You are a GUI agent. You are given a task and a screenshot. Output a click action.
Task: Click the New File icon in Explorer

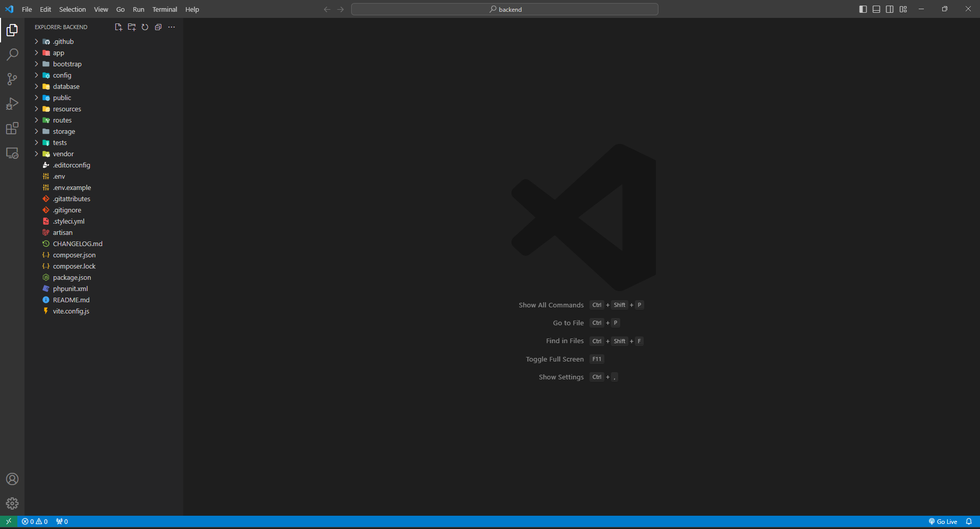tap(118, 27)
